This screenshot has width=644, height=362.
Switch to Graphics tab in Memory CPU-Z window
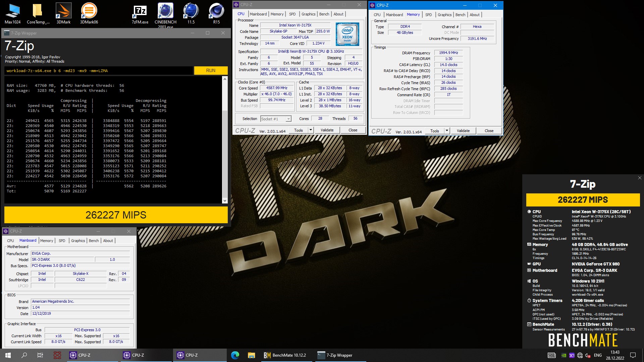tap(444, 15)
